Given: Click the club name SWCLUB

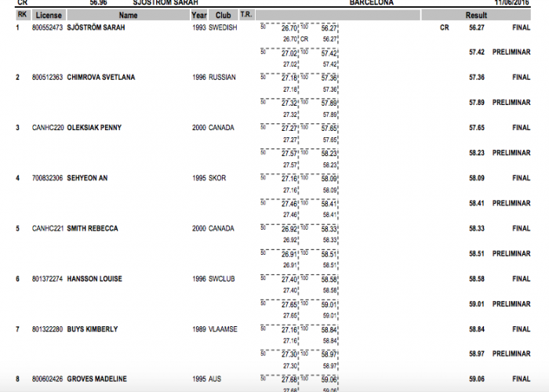Looking at the screenshot, I should tap(222, 278).
